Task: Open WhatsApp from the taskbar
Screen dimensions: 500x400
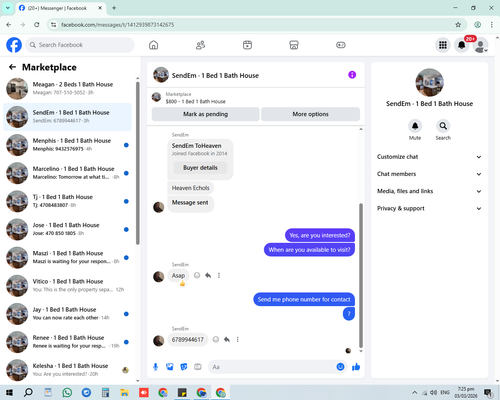Action: tap(67, 392)
